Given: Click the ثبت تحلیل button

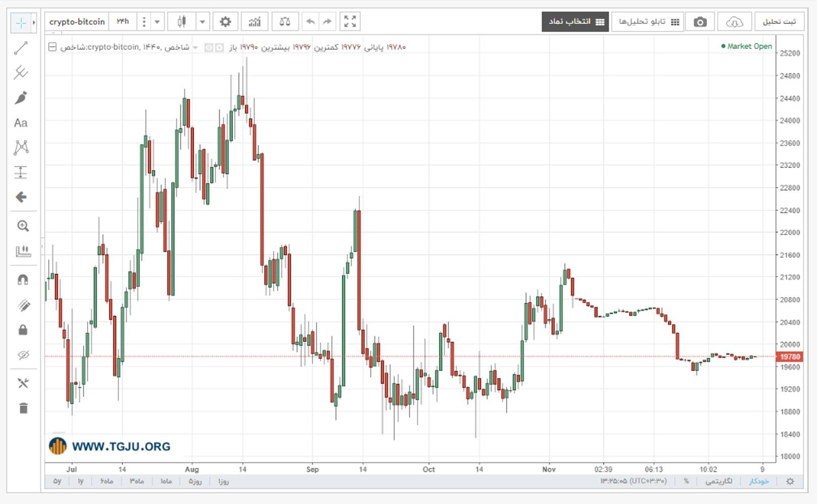Looking at the screenshot, I should tap(779, 22).
